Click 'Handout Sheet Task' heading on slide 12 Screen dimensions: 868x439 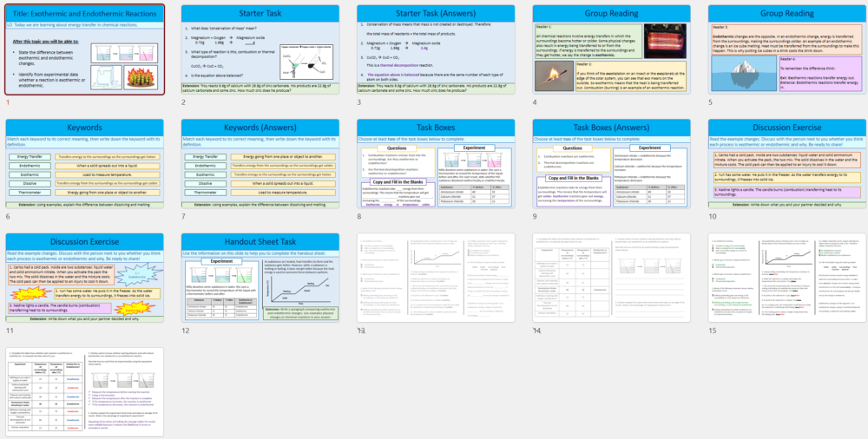(260, 241)
